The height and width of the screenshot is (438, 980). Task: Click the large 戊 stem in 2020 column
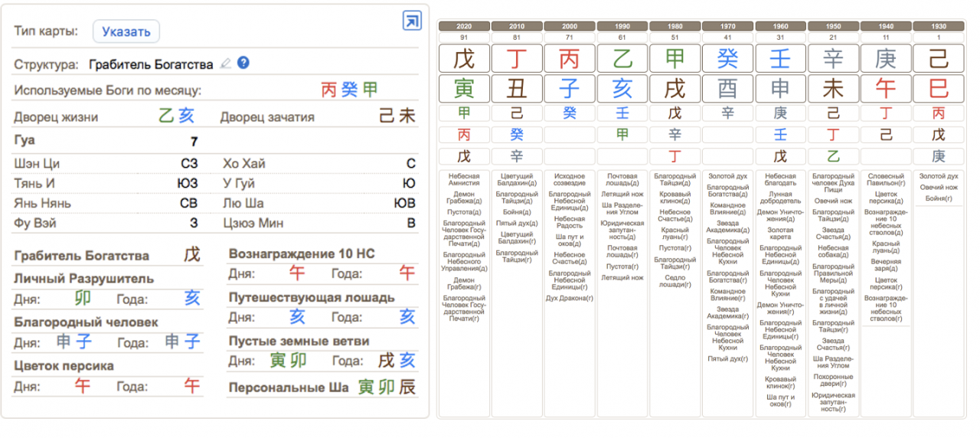coord(464,58)
